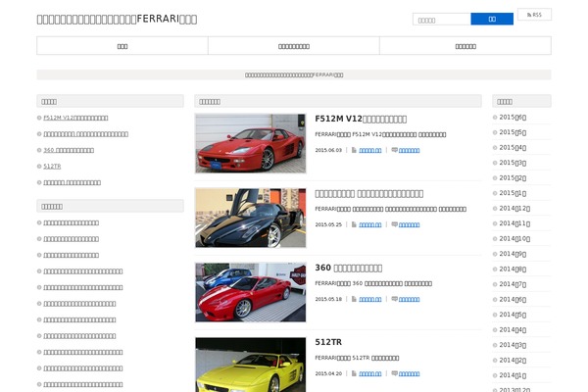Open the April 2015 archive link
Viewport: 588px width, 392px height.
pos(513,147)
